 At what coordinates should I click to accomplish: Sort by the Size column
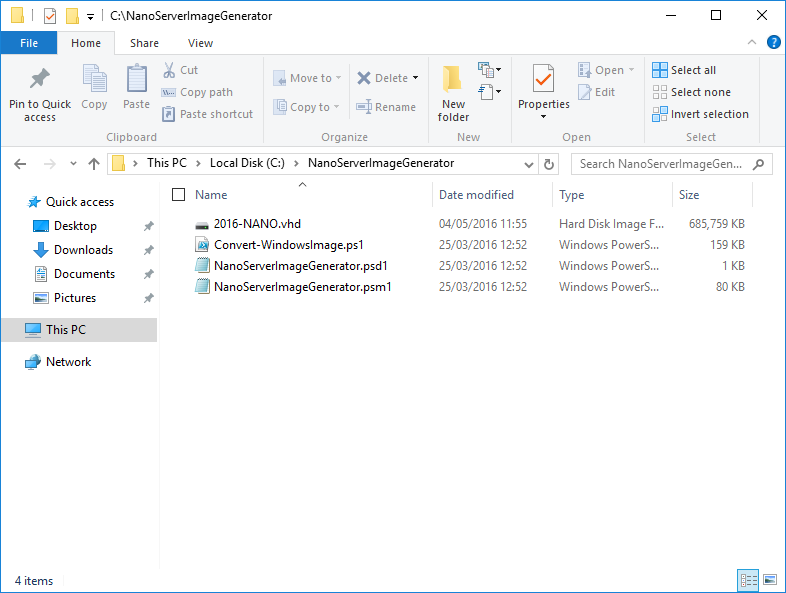(689, 195)
